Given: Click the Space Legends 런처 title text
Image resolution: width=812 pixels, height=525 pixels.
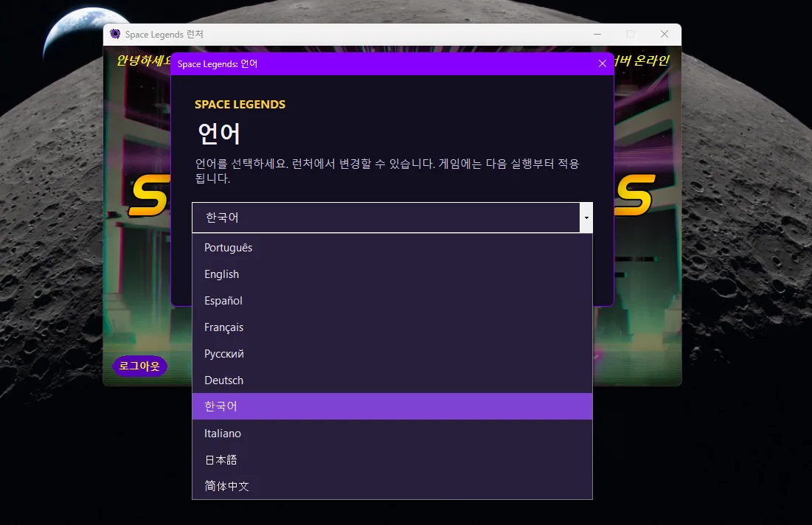Looking at the screenshot, I should coord(164,34).
